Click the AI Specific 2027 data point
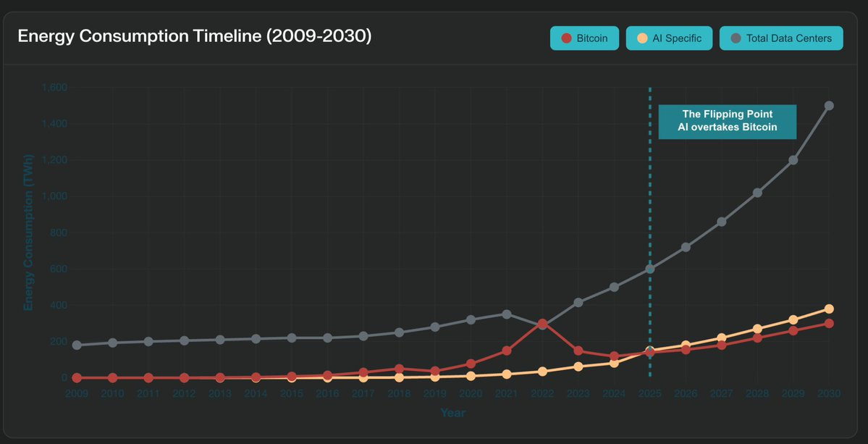 point(721,338)
